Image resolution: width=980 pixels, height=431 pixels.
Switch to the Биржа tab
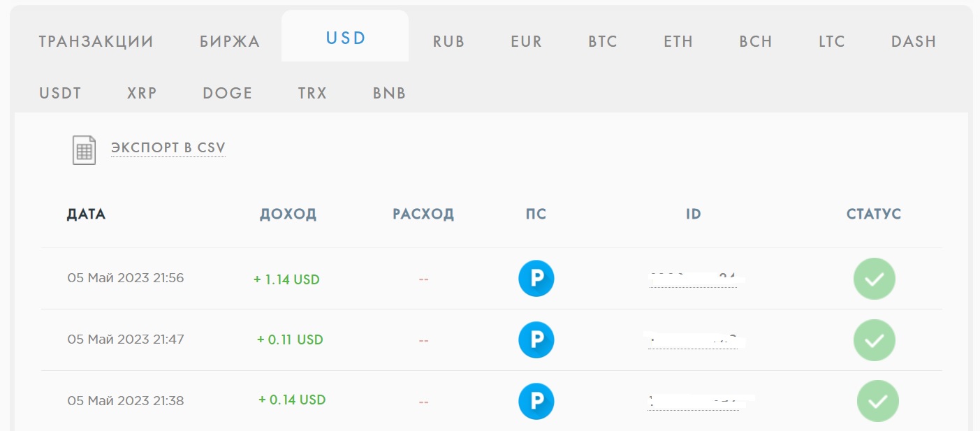230,41
